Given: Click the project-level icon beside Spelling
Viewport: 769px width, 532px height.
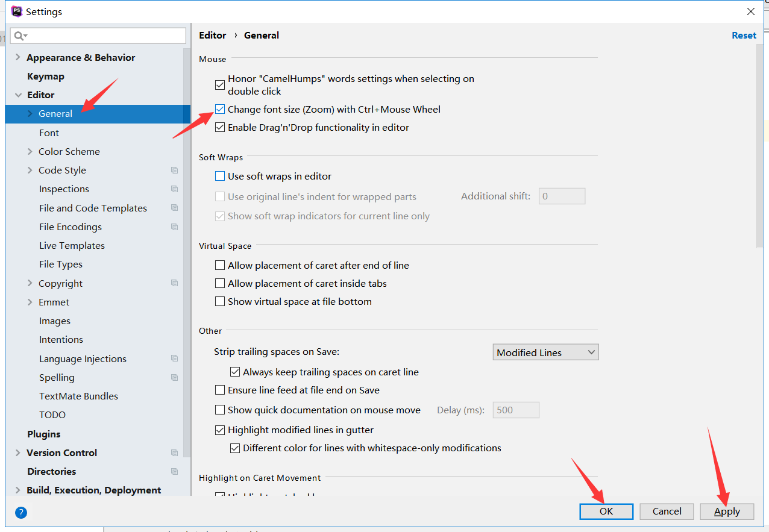Looking at the screenshot, I should (174, 378).
